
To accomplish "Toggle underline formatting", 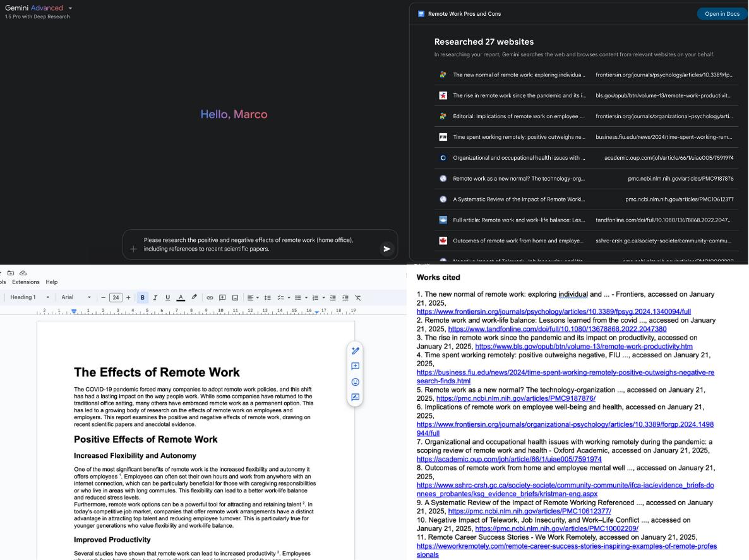I will point(167,297).
